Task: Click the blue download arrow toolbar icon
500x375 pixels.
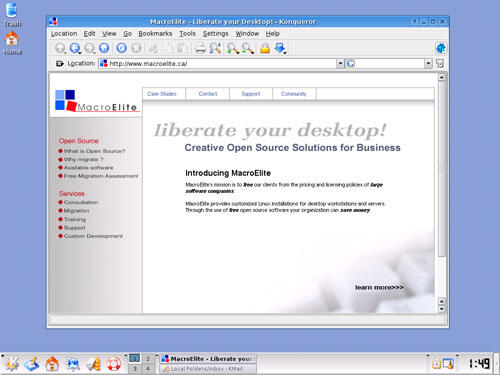Action: (x=280, y=48)
